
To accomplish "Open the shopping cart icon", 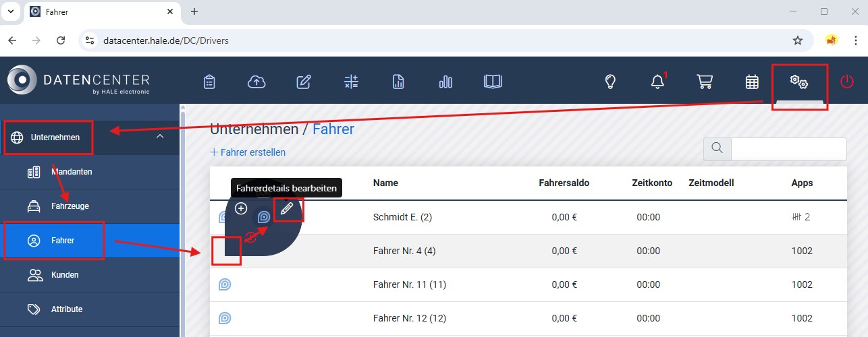I will pos(705,82).
